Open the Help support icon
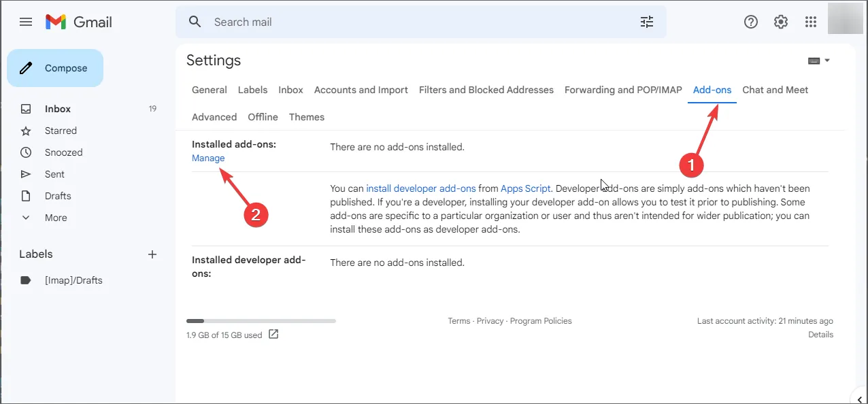This screenshot has height=404, width=868. [x=750, y=22]
